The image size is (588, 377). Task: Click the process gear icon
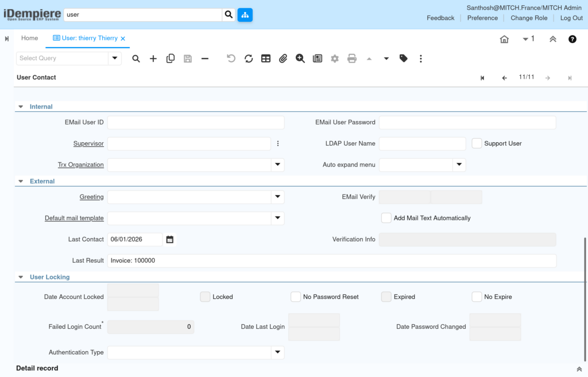(335, 59)
